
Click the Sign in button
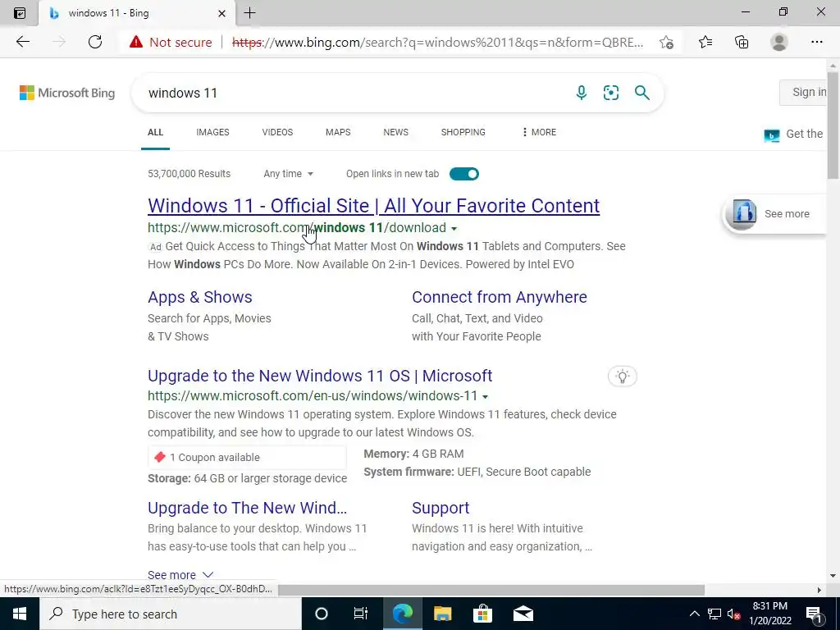point(804,92)
